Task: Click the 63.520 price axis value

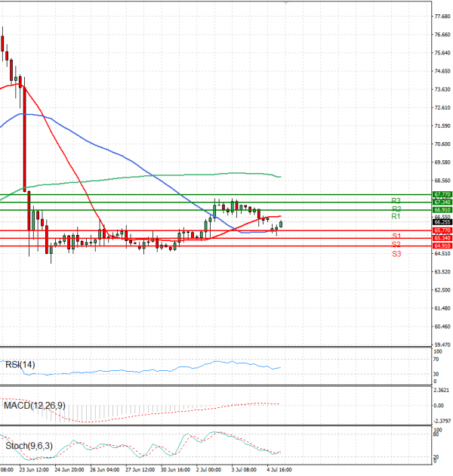Action: tap(442, 272)
